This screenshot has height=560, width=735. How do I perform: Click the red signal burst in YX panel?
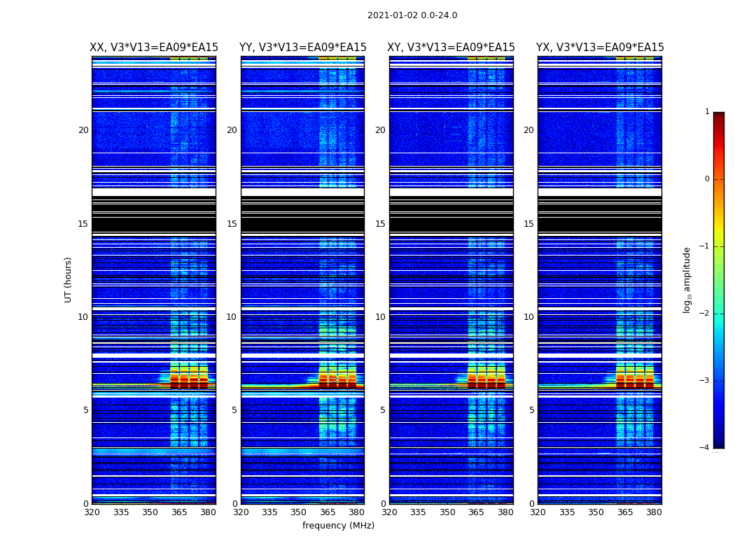coord(635,384)
